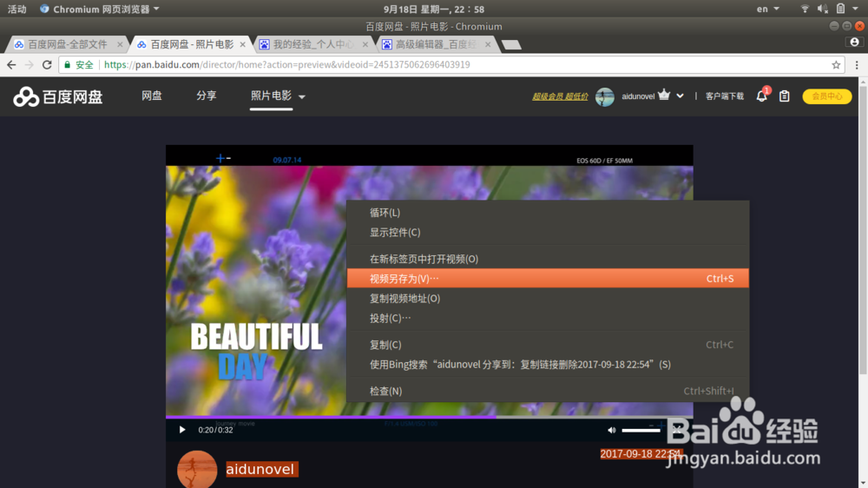
Task: Close the 百度网盘-照片电影 tab
Action: 242,44
